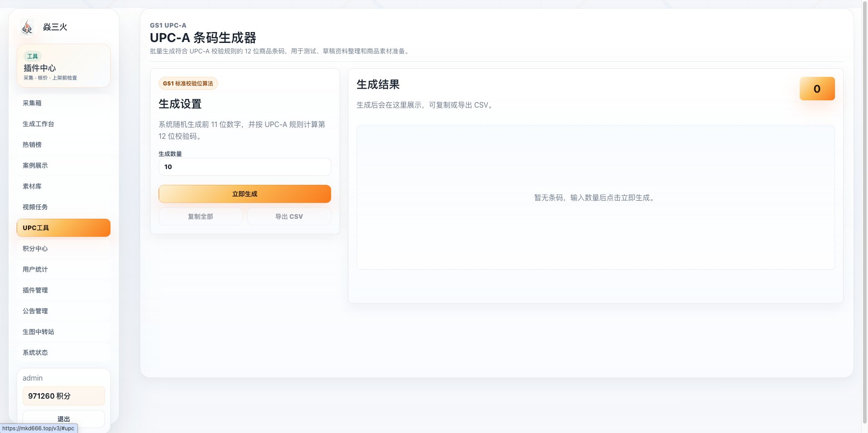Click the 暂无条码 empty-state message
The image size is (868, 433).
coord(595,198)
